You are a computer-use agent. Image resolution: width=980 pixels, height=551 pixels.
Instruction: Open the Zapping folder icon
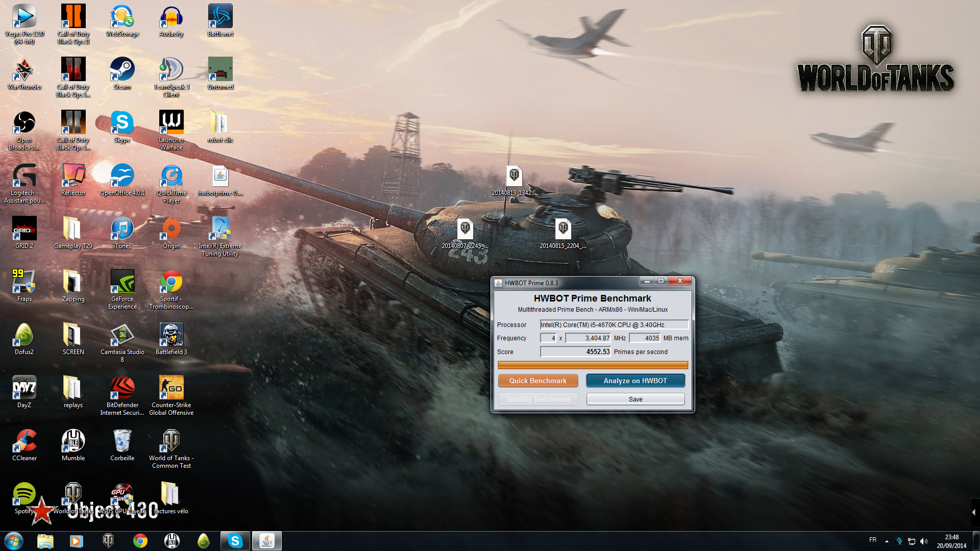click(73, 286)
